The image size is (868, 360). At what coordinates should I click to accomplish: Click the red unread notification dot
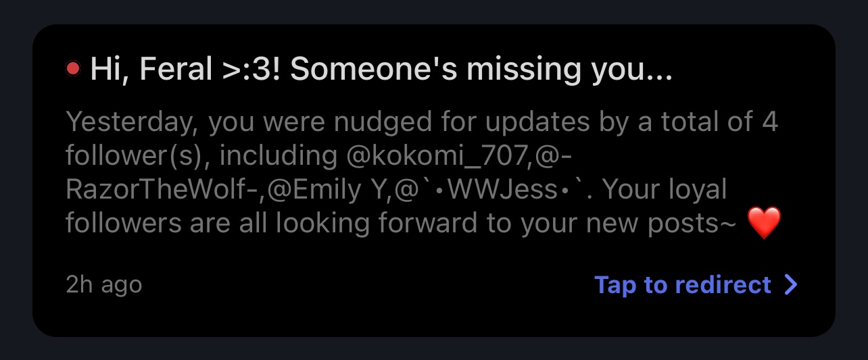pos(73,68)
